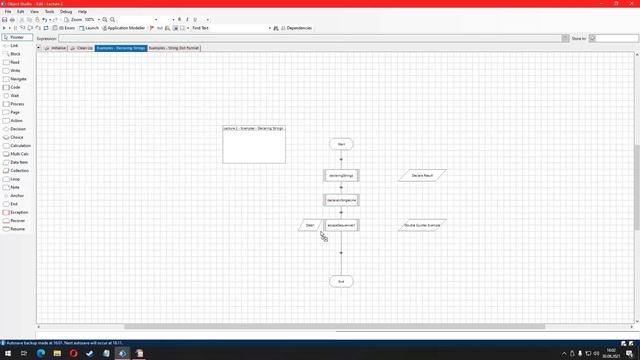
Task: Select the Recover stage tool
Action: pyautogui.click(x=14, y=221)
